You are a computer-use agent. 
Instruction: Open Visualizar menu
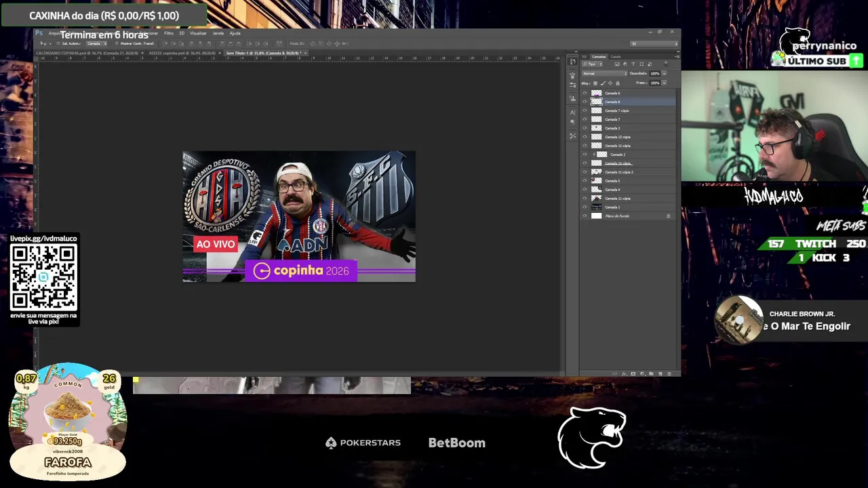tap(198, 33)
